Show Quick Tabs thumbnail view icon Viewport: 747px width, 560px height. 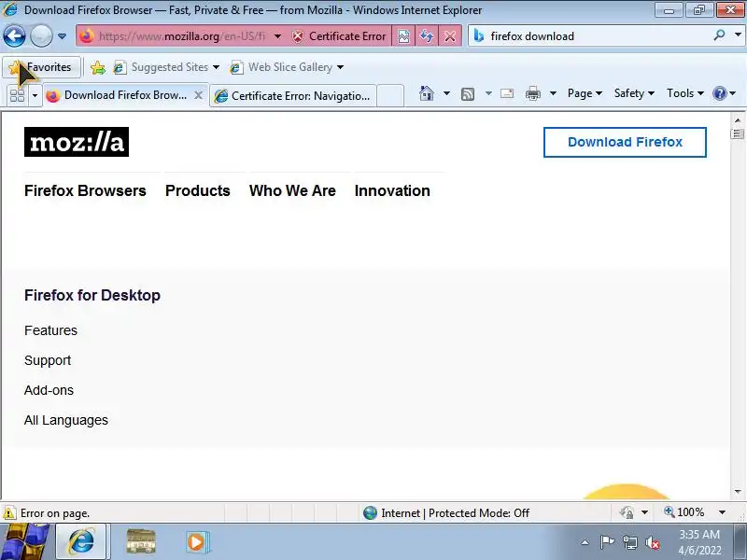point(17,96)
